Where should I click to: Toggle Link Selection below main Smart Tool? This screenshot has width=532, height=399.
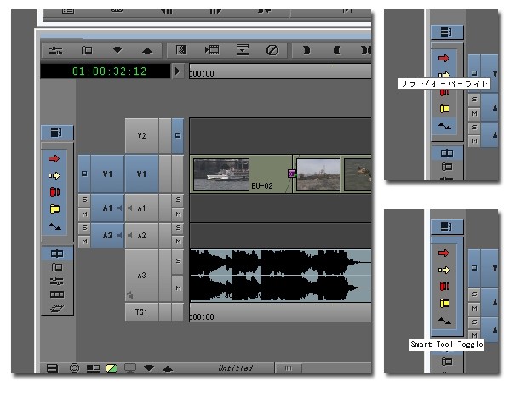(x=57, y=254)
